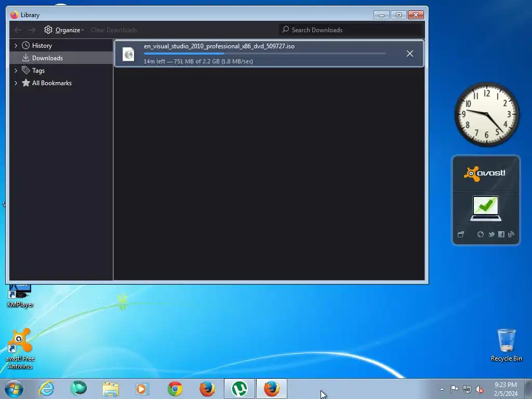
Task: Click the analog clock gadget
Action: [x=487, y=114]
